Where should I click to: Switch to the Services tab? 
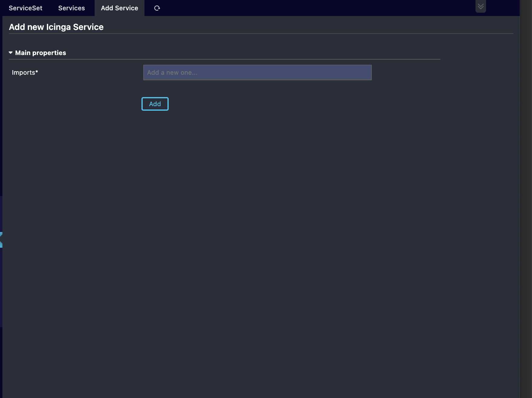pos(72,8)
